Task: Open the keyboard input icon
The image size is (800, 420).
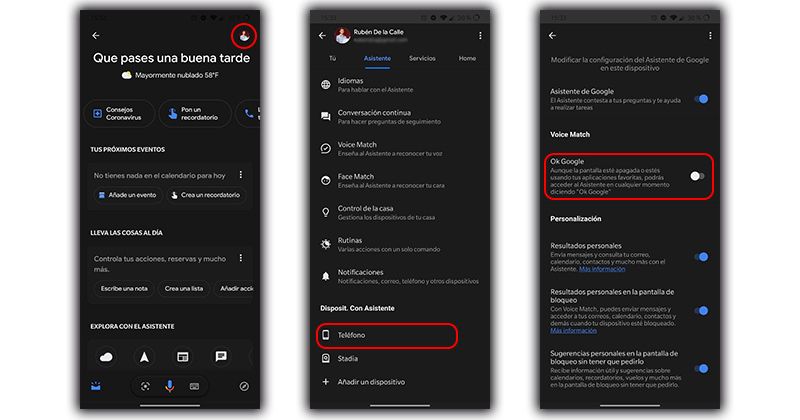Action: point(194,387)
